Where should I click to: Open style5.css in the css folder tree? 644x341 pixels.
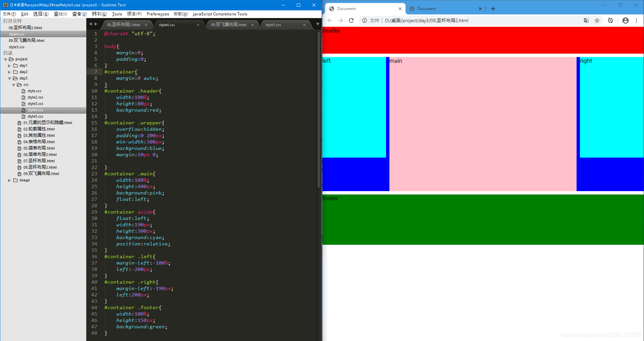(x=35, y=117)
